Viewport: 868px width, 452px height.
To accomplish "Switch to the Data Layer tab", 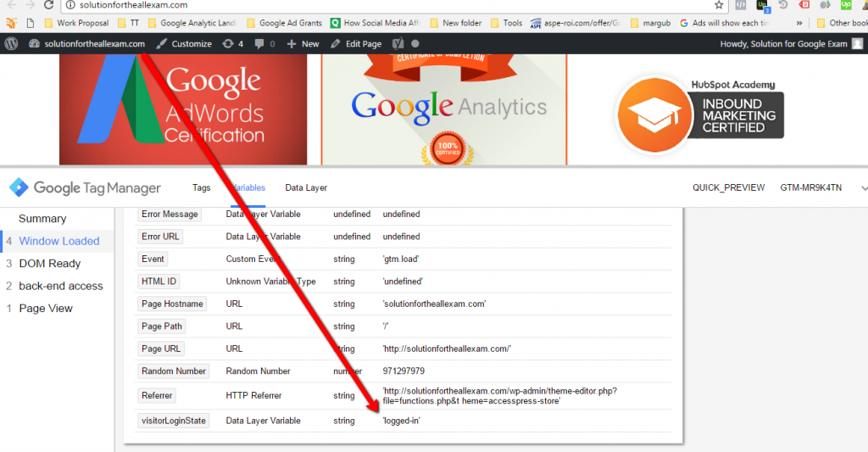I will [306, 187].
